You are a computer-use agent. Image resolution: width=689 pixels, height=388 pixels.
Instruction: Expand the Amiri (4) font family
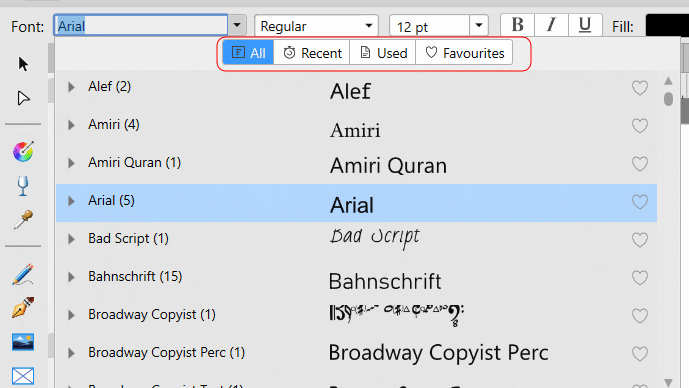click(71, 125)
